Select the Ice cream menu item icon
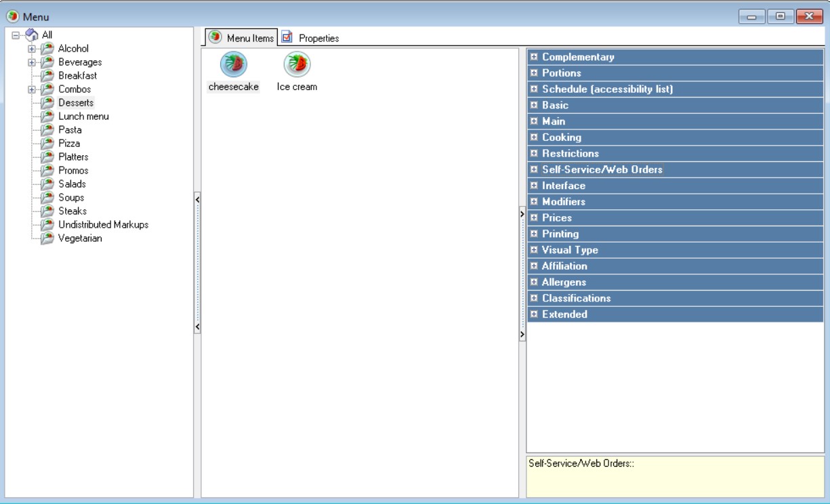This screenshot has width=830, height=504. click(297, 64)
